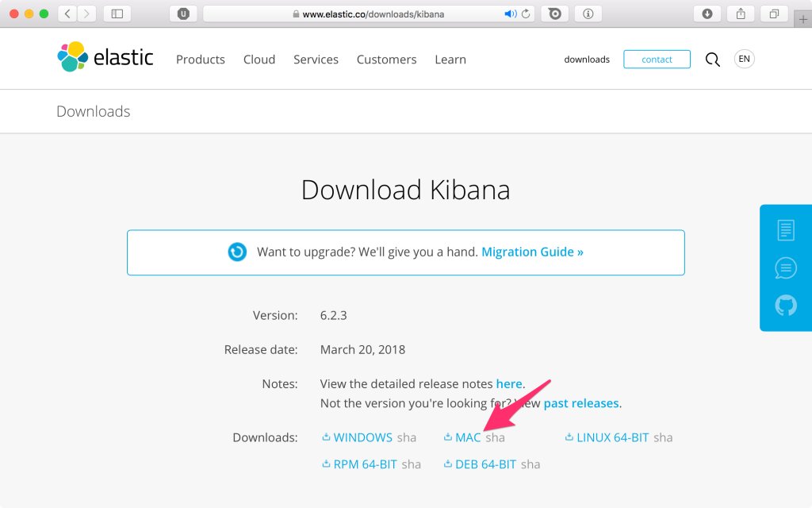
Task: Download the DEB 64-BIT package
Action: pyautogui.click(x=486, y=464)
